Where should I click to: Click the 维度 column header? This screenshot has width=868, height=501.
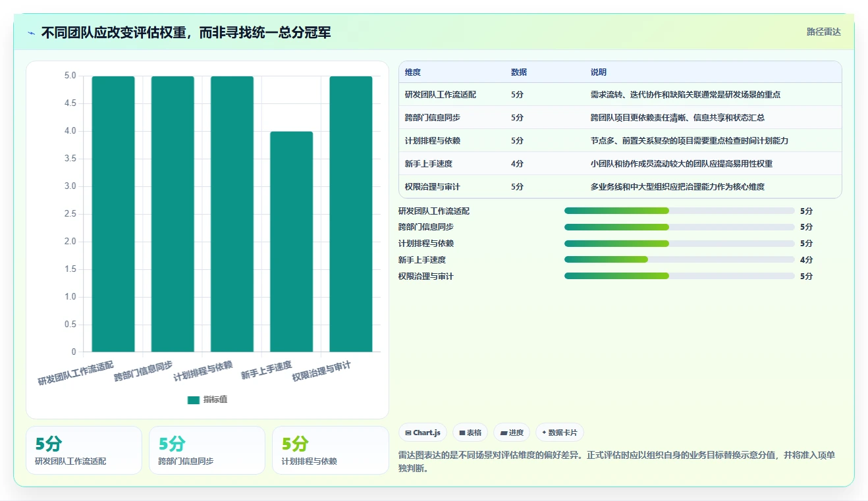(x=413, y=72)
